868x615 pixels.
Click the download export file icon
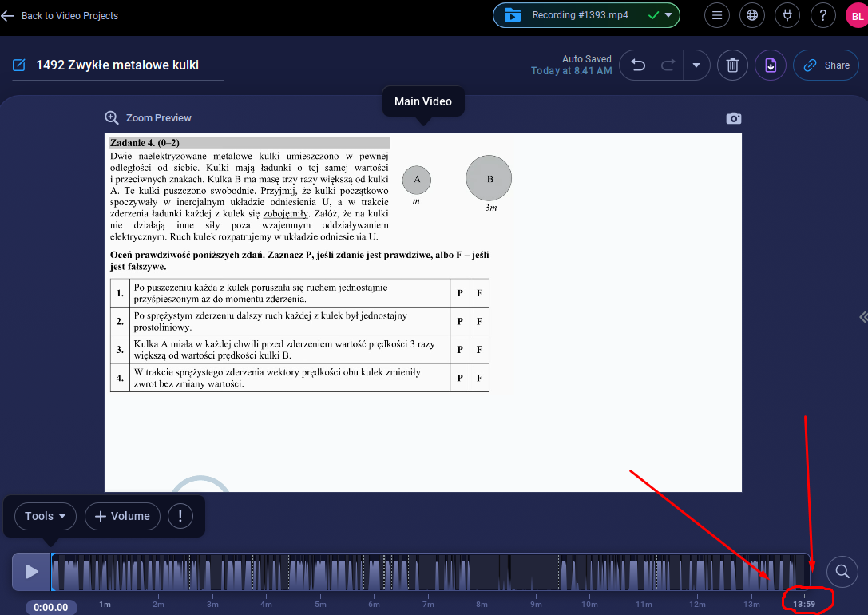pos(771,65)
